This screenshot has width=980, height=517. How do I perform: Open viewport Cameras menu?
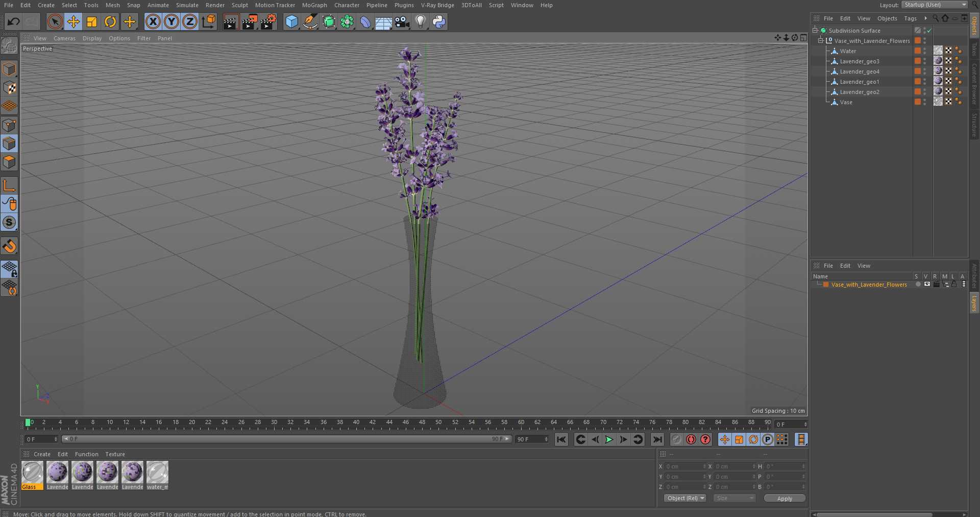64,38
